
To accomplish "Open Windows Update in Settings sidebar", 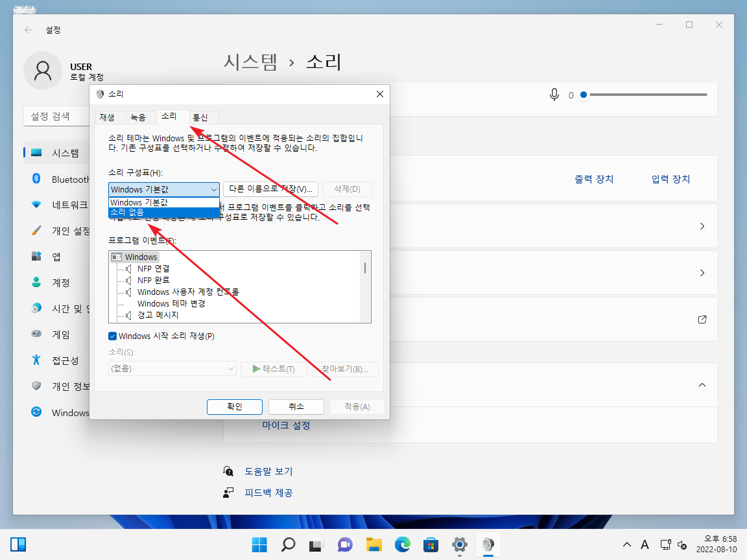I will (57, 412).
